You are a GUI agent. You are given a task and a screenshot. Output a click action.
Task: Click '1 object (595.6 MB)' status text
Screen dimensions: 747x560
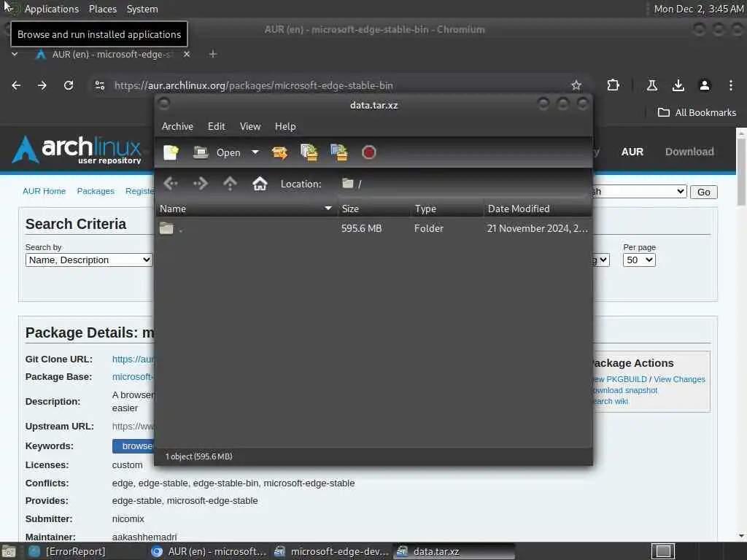click(198, 456)
